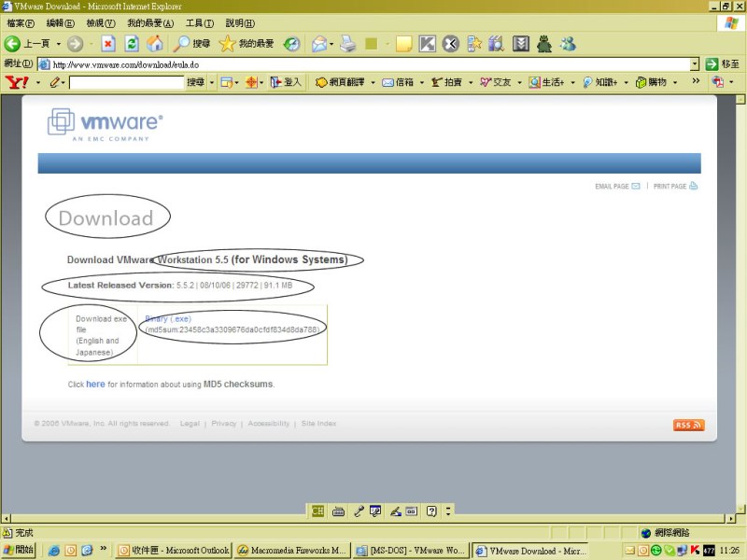Open the 知識+ toolbar button
Image resolution: width=747 pixels, height=560 pixels.
(x=600, y=82)
